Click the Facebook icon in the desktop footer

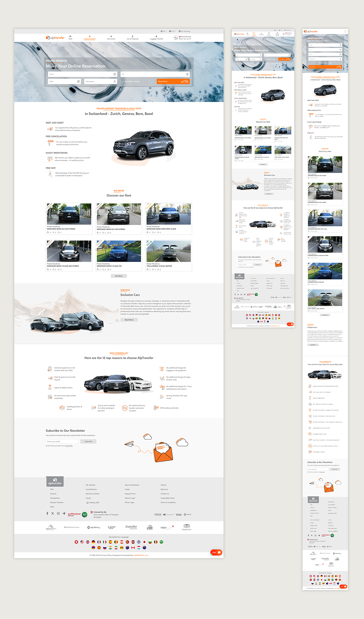click(47, 513)
